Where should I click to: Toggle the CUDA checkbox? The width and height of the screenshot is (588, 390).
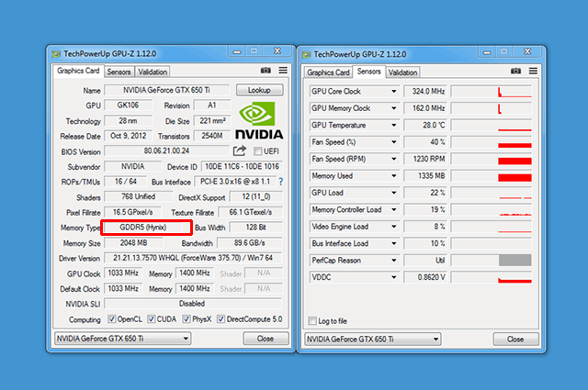pyautogui.click(x=151, y=318)
